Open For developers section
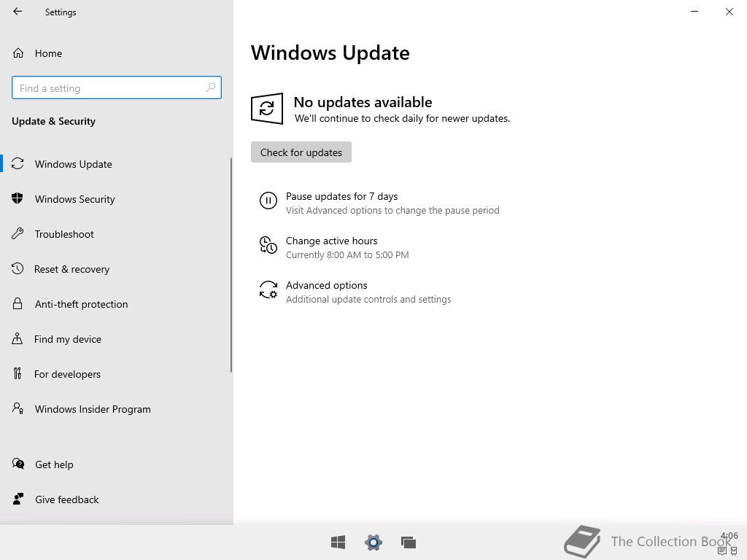This screenshot has height=560, width=747. coord(68,374)
